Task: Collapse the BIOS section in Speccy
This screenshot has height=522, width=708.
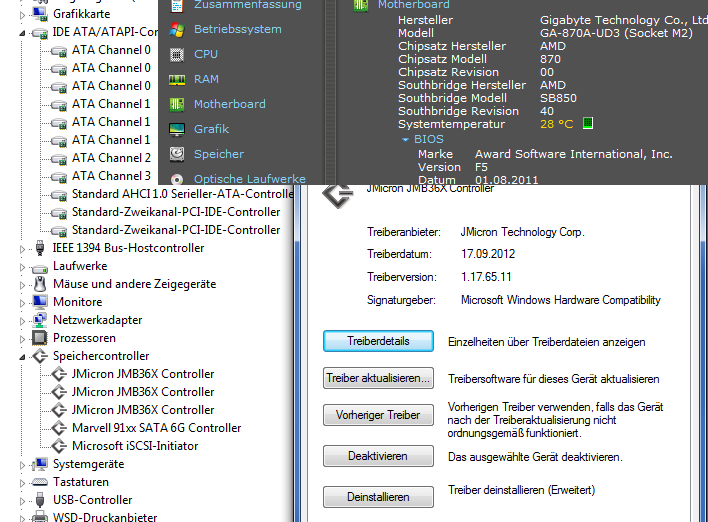Action: pos(405,140)
